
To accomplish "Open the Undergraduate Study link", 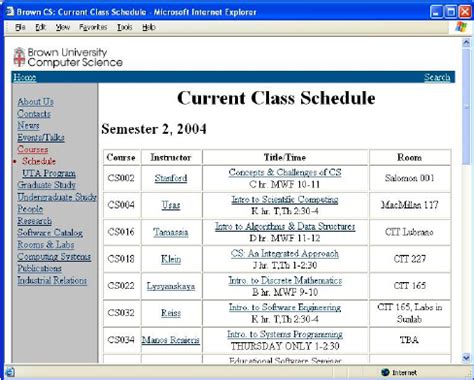I will click(x=57, y=197).
